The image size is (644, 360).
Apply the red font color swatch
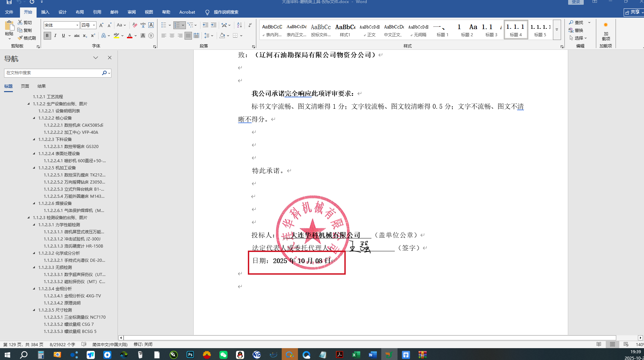point(129,36)
